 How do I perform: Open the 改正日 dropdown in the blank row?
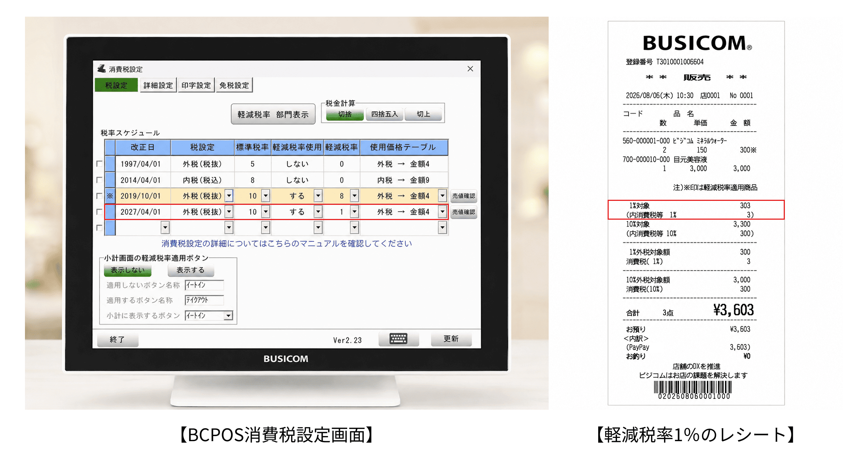(x=165, y=228)
